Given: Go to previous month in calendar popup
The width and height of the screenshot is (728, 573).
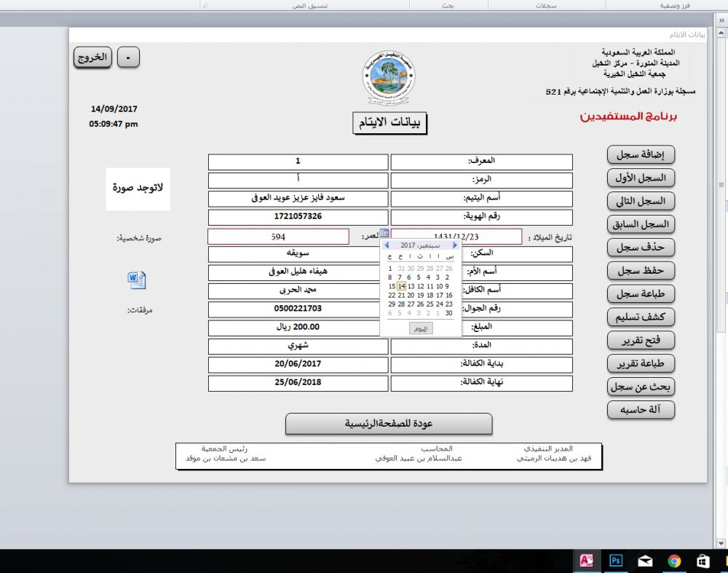Looking at the screenshot, I should click(387, 246).
